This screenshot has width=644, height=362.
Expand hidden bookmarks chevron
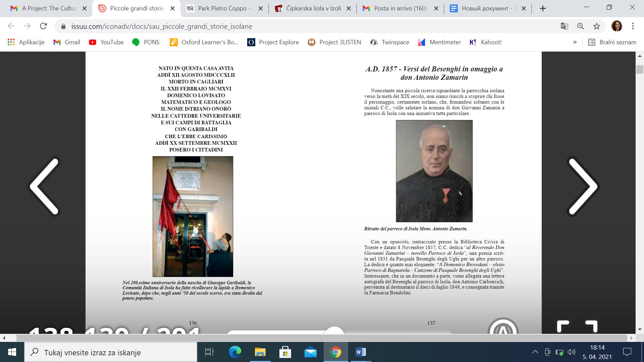[575, 42]
